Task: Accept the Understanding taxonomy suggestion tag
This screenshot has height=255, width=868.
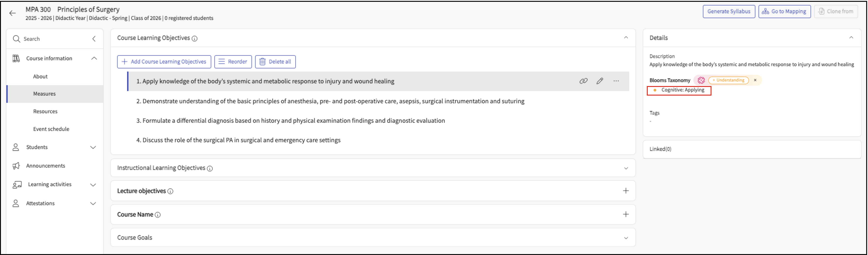Action: tap(728, 80)
